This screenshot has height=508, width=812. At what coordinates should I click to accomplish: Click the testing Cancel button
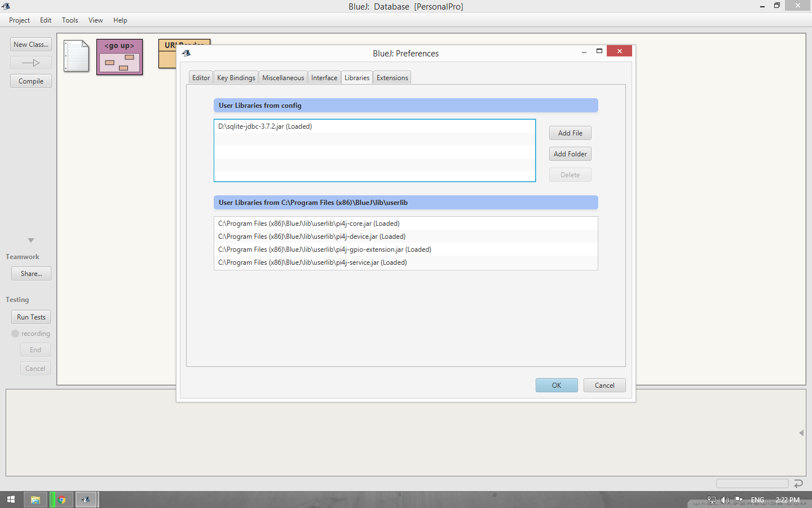coord(36,369)
